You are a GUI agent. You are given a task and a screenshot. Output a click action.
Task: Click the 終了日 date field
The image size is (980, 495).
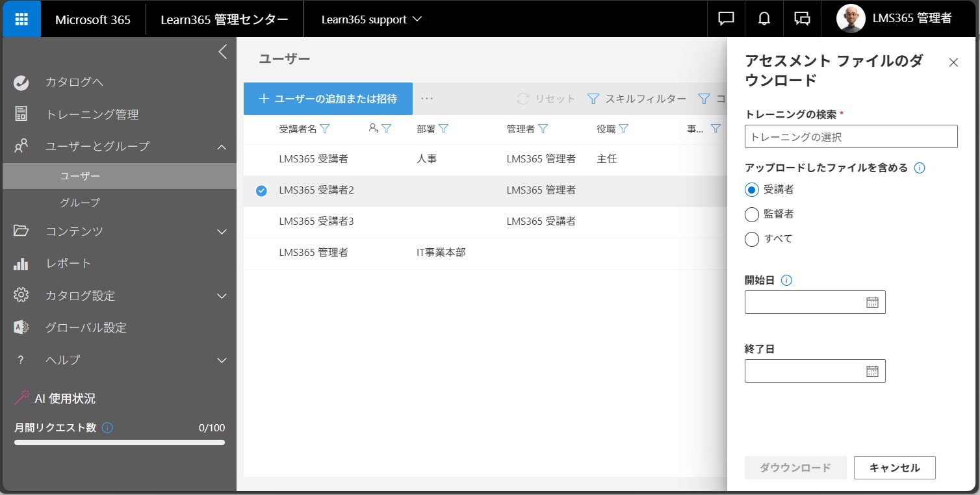815,371
